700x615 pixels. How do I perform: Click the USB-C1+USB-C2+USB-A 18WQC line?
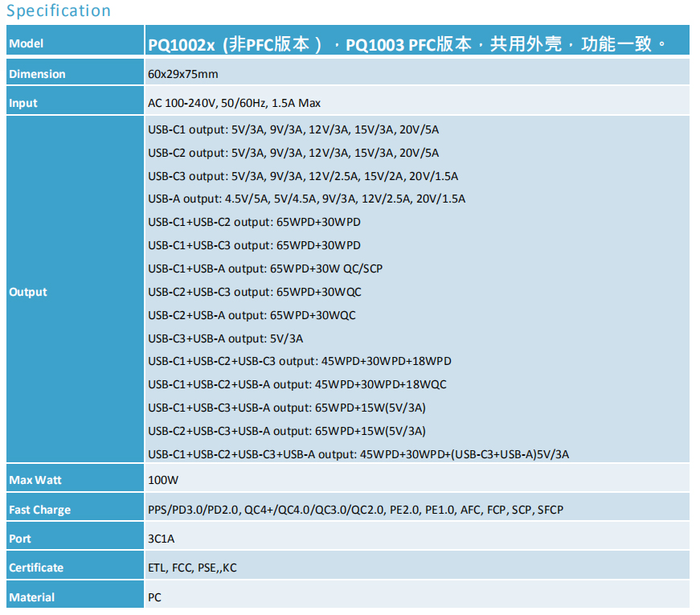coord(297,384)
